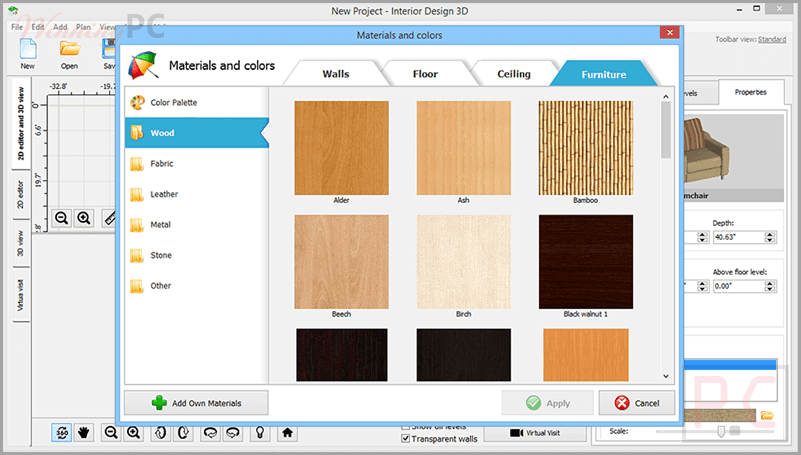This screenshot has width=801, height=455.
Task: Select the 2D editor side tab
Action: pos(21,194)
